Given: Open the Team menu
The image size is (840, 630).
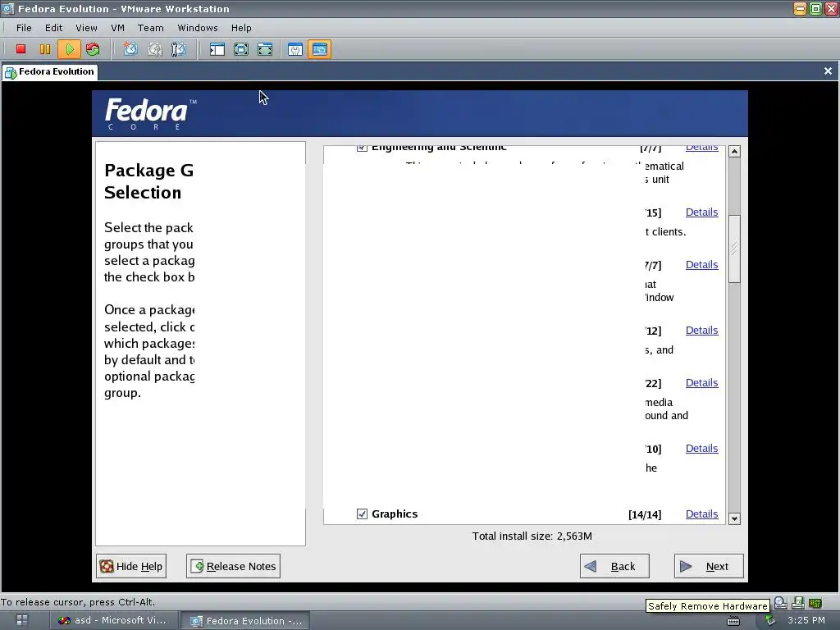Looking at the screenshot, I should [151, 28].
